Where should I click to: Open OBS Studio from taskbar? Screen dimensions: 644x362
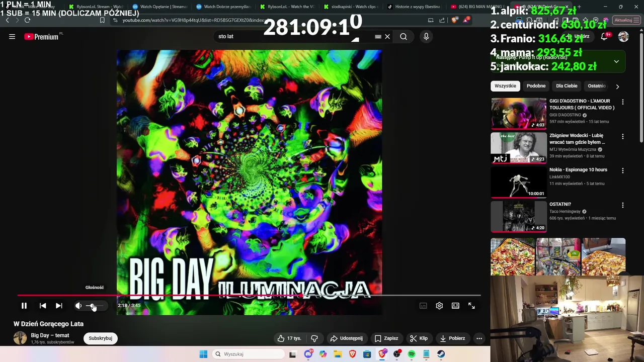click(397, 354)
